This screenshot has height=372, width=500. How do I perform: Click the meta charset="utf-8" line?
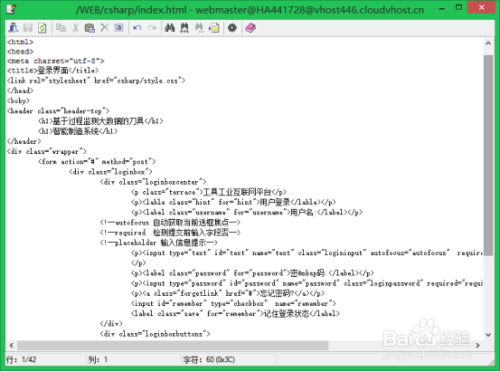[x=56, y=61]
